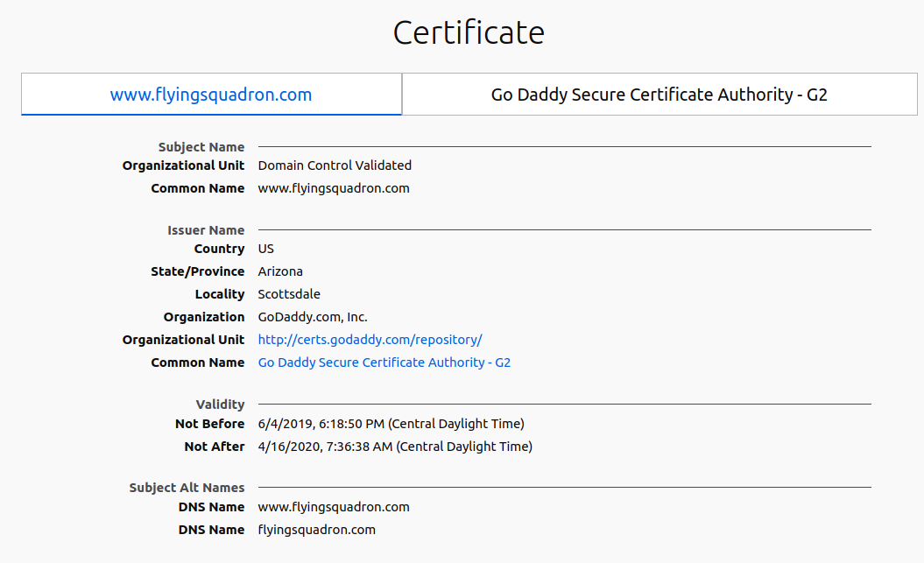Select the last DNS Name value flyingsquadron.com

[316, 530]
